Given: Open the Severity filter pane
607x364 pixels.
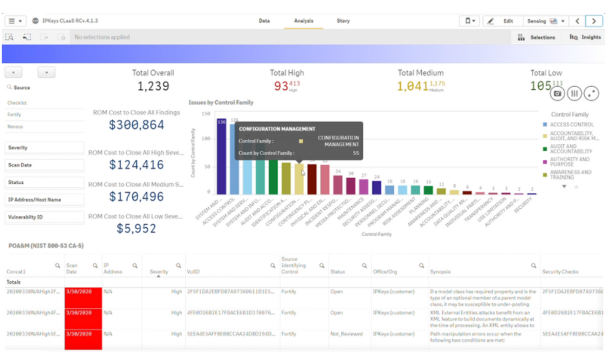Looking at the screenshot, I should (44, 148).
